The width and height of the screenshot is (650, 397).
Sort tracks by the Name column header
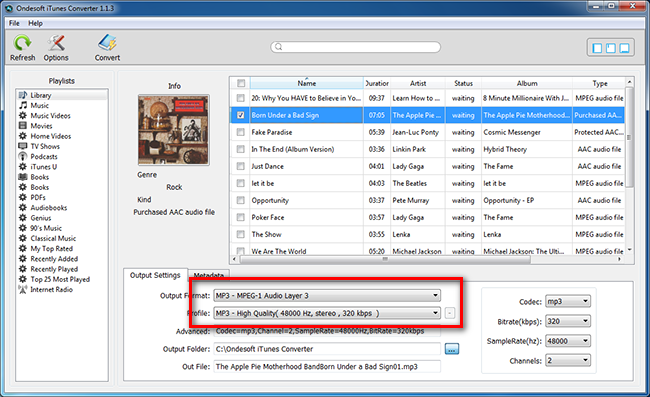[307, 83]
